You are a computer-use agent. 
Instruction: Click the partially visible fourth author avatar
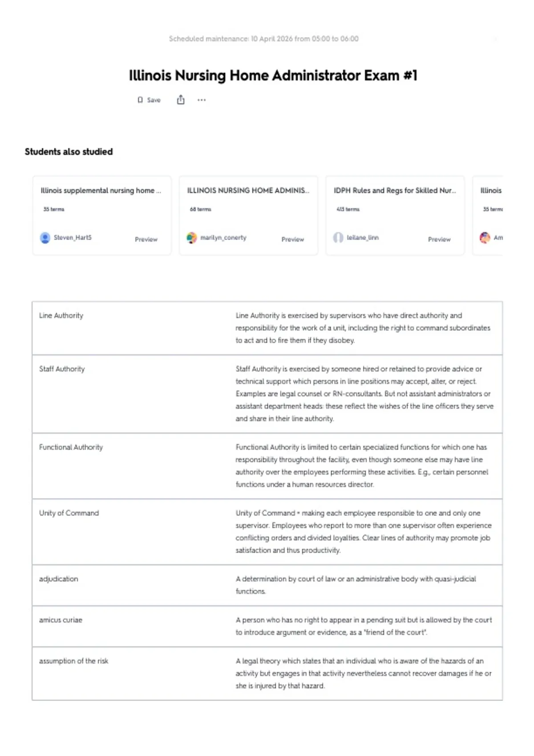(485, 238)
